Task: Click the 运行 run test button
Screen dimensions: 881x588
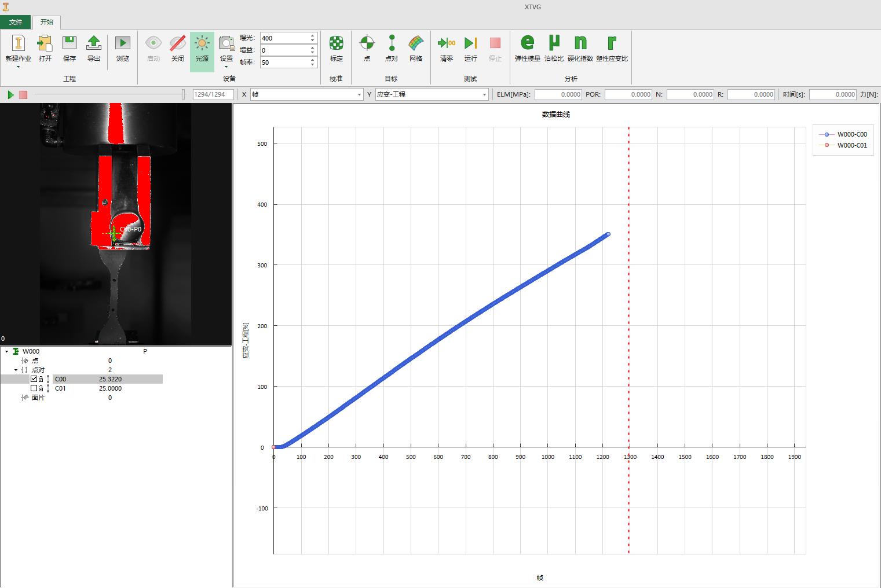Action: point(470,49)
